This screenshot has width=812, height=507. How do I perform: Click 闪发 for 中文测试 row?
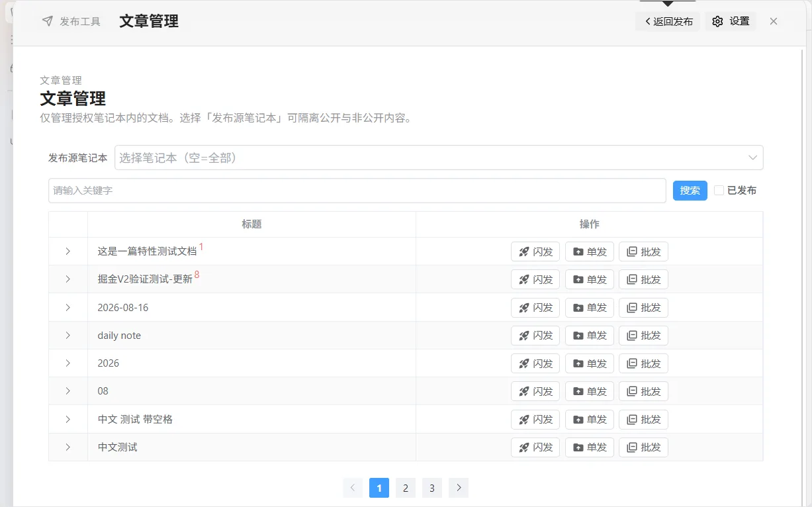[x=535, y=447]
